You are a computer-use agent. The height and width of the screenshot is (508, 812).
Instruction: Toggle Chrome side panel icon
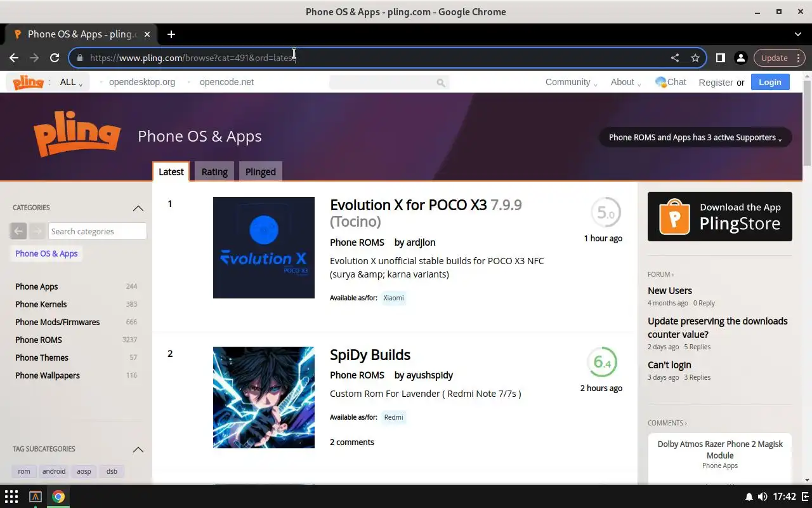[x=720, y=58]
